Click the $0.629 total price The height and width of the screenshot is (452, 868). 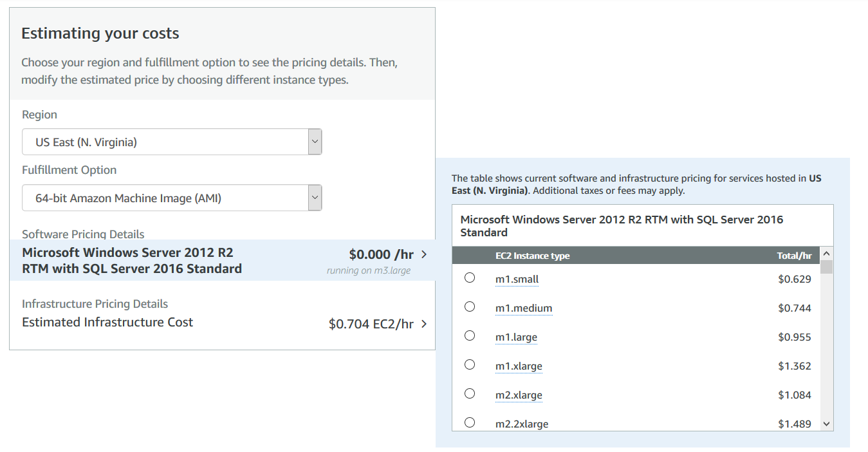(x=795, y=279)
